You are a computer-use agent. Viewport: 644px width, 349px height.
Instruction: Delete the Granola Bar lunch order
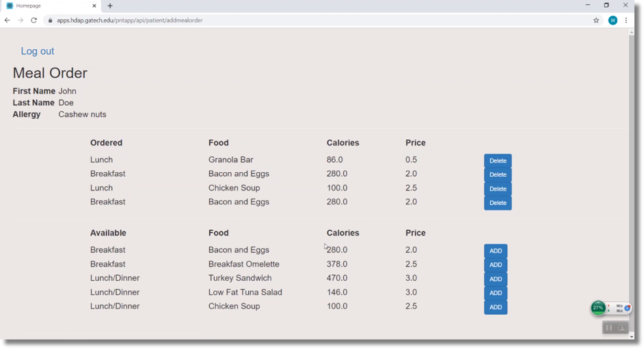point(498,161)
